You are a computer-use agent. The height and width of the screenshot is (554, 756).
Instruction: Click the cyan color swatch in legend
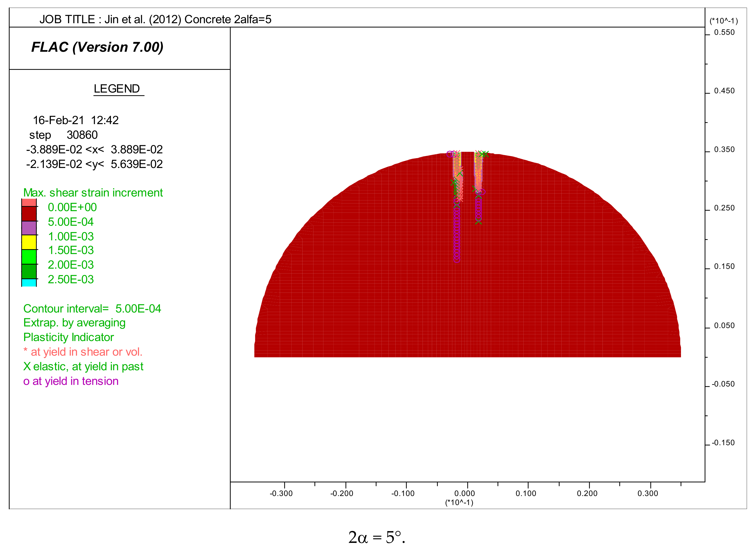[x=29, y=282]
